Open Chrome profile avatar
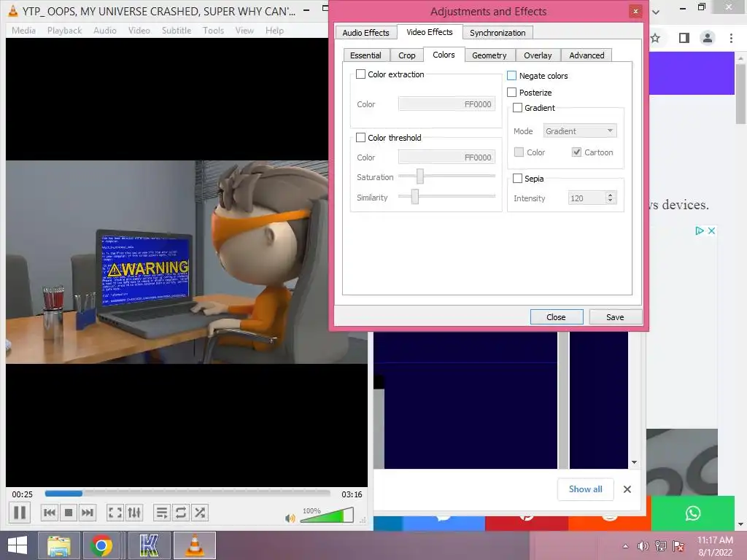747x560 pixels. pyautogui.click(x=708, y=38)
